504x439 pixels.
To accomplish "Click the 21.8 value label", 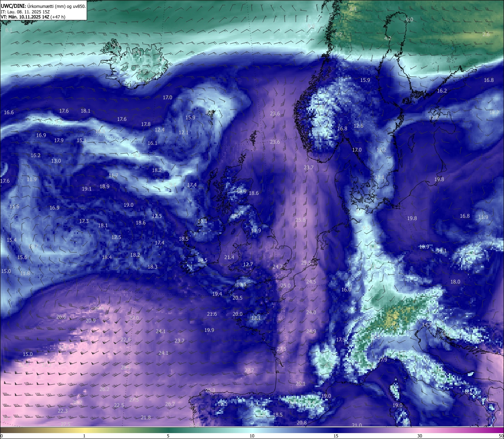I will coord(146,417).
